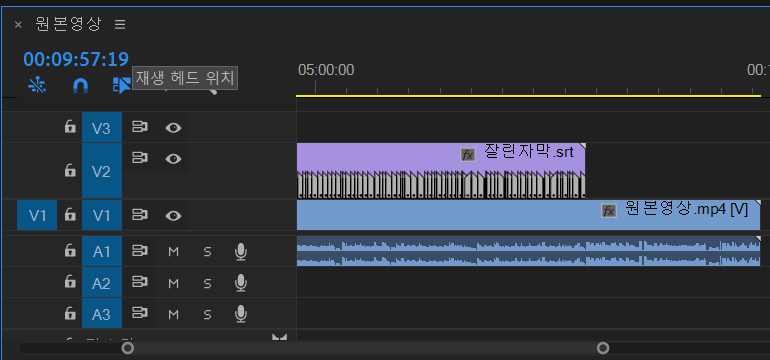Select the 잘린자막.srt caption clip
The height and width of the screenshot is (360, 770).
point(441,171)
